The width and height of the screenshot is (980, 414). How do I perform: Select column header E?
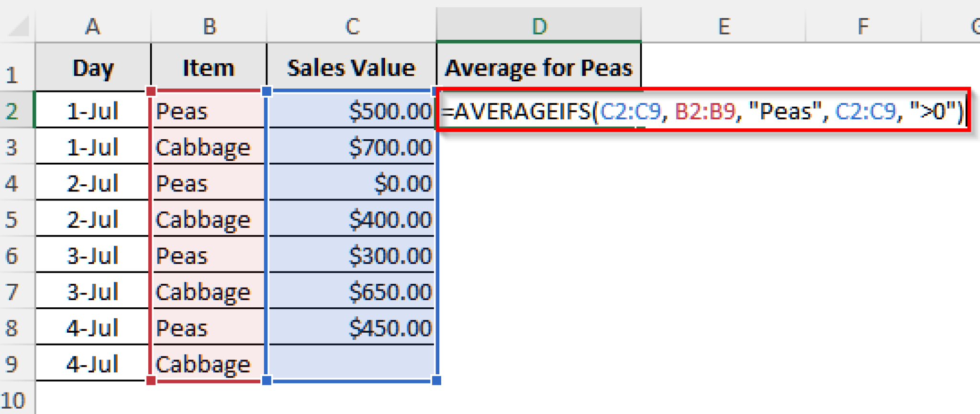click(724, 26)
